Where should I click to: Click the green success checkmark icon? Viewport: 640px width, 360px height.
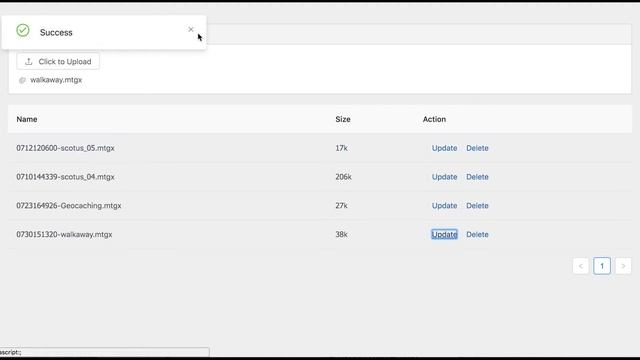[x=23, y=30]
